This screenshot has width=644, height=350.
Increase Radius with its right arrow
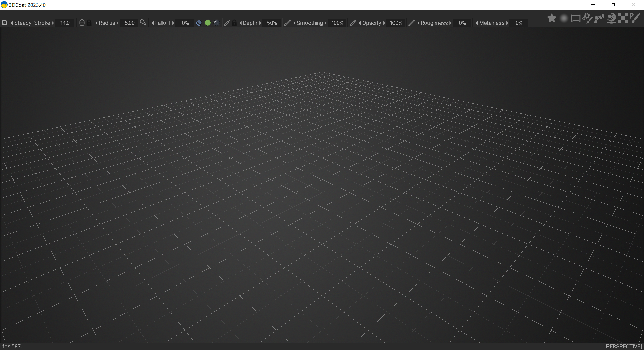click(x=118, y=23)
